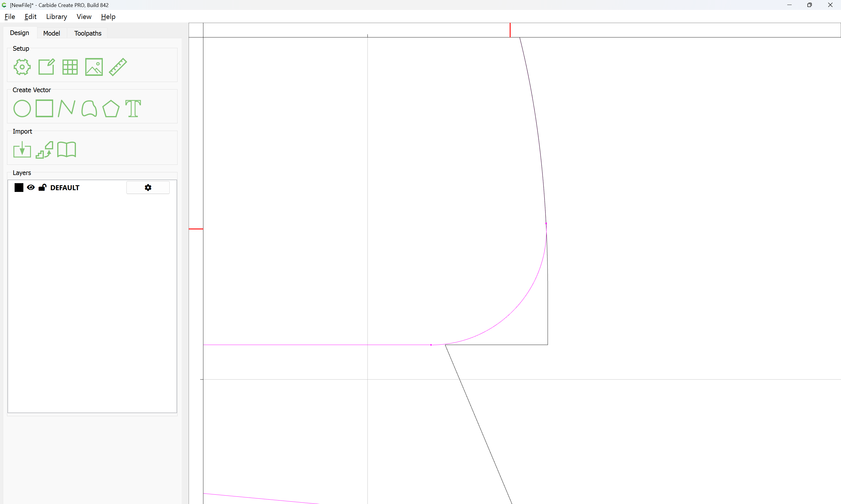Select the Curve drawing tool
Viewport: 841px width, 504px height.
coord(89,109)
